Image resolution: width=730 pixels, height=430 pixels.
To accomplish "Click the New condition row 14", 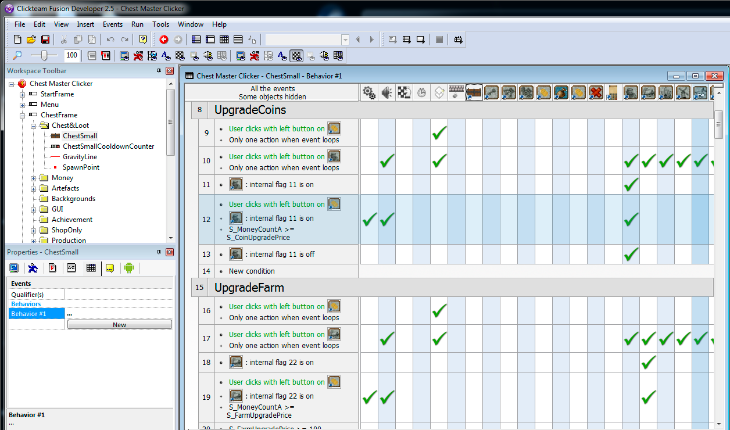I will pyautogui.click(x=251, y=271).
